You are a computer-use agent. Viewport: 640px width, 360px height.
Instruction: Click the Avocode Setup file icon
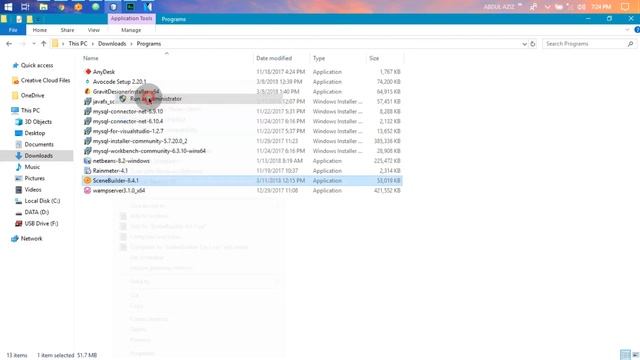(x=87, y=82)
